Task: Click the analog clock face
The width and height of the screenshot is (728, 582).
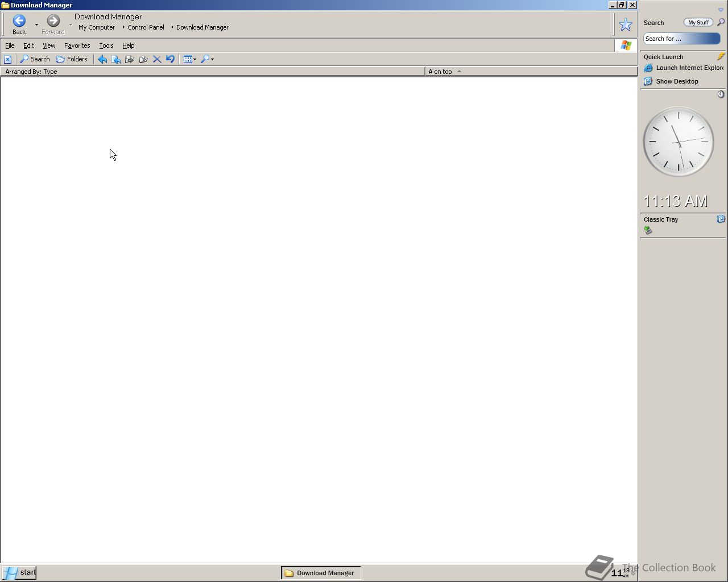Action: point(679,142)
